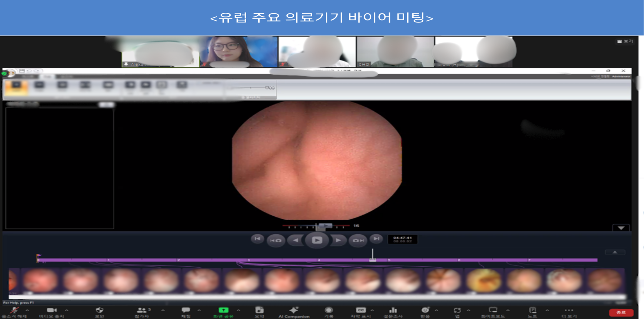Expand caret beside 화이트보드 whiteboard

508,310
